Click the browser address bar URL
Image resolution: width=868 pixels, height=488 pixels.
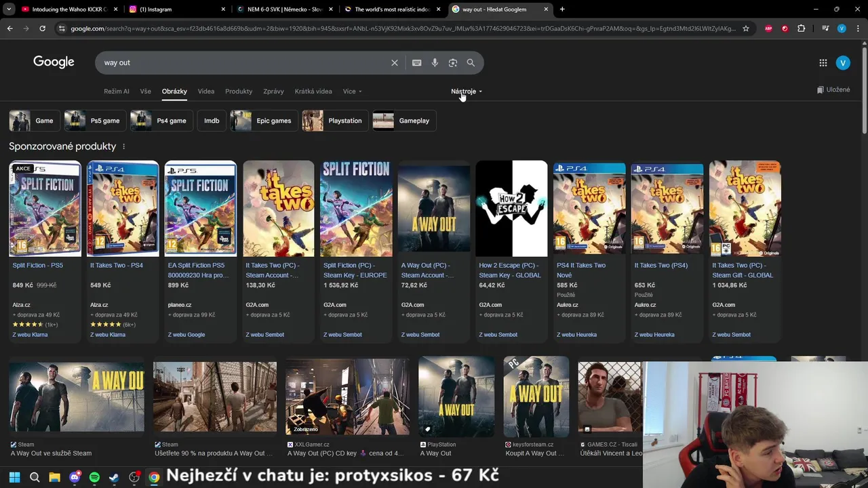click(403, 28)
